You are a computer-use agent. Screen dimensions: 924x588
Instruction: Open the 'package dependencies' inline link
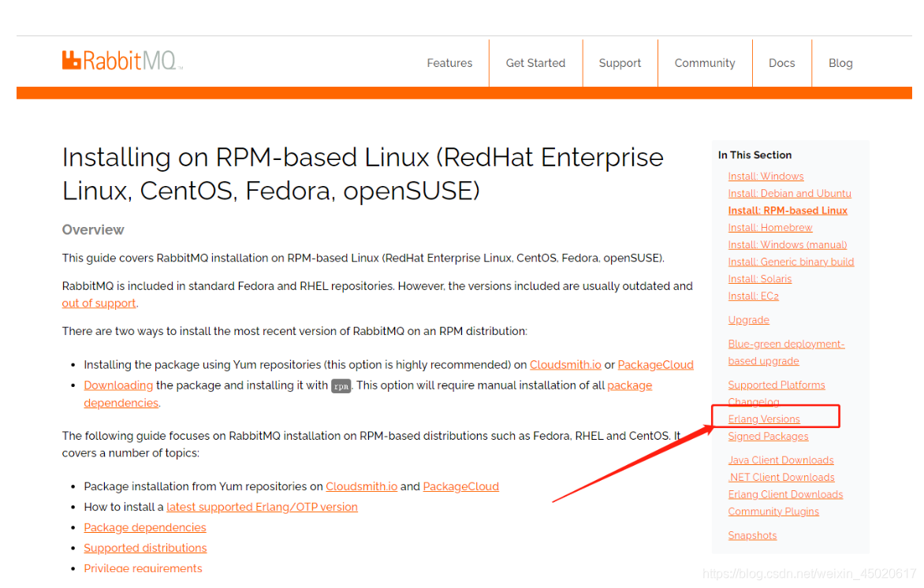point(629,385)
